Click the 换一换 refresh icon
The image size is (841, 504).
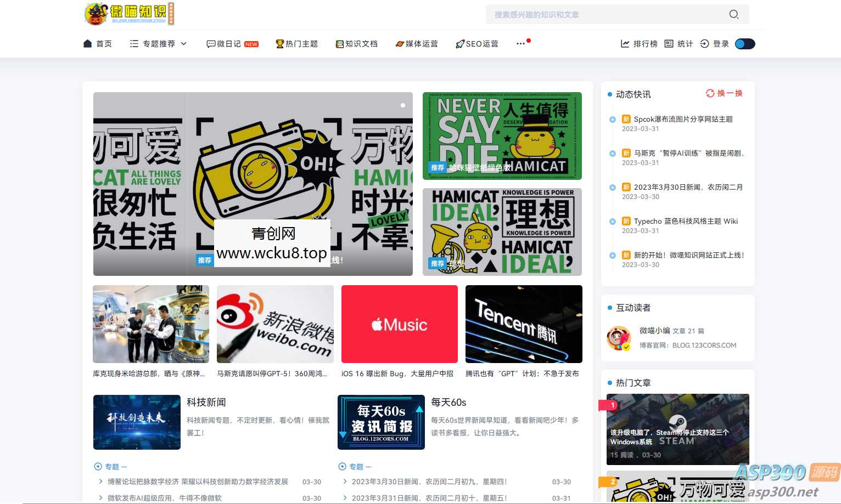tap(710, 93)
